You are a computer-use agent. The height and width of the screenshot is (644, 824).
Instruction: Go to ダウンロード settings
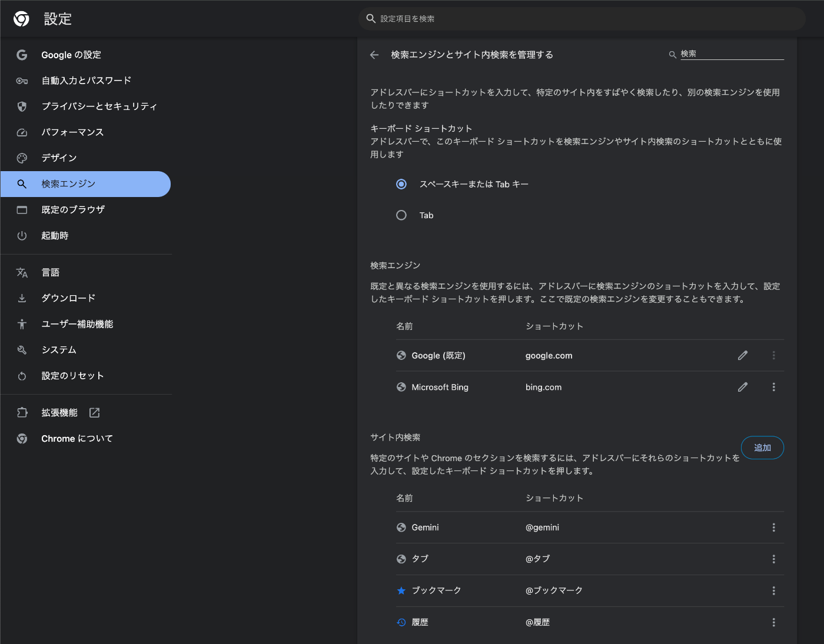(x=85, y=298)
